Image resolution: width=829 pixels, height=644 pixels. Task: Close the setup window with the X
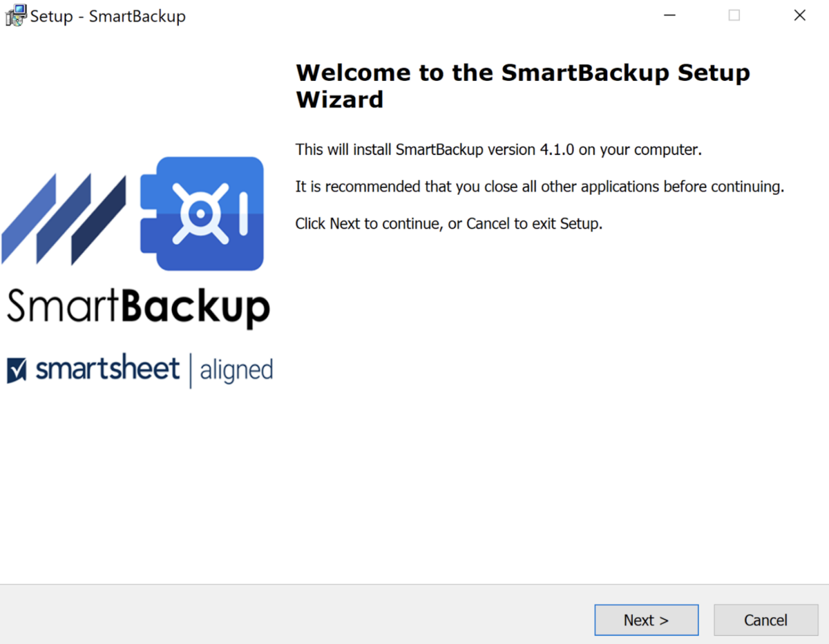click(x=799, y=15)
